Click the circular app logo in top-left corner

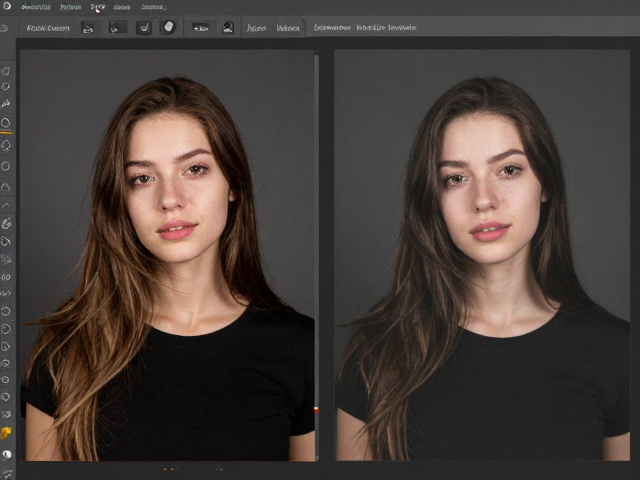6,6
